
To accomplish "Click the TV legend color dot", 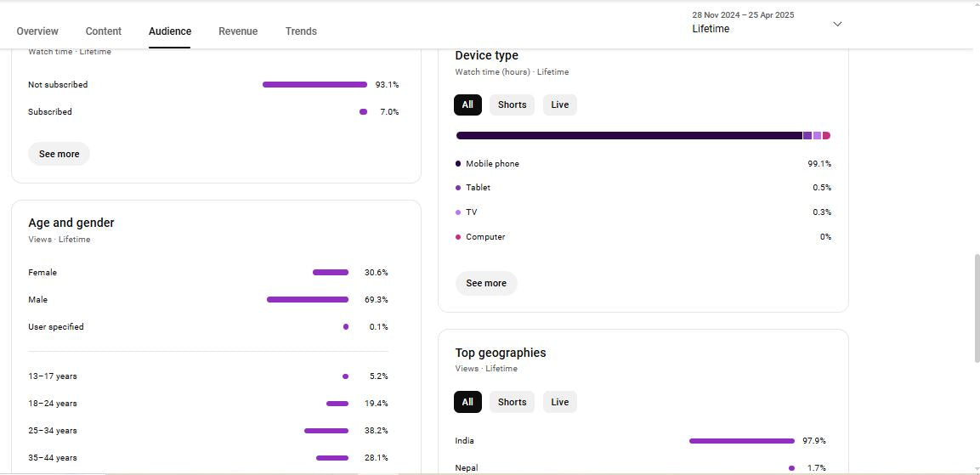I will 458,212.
